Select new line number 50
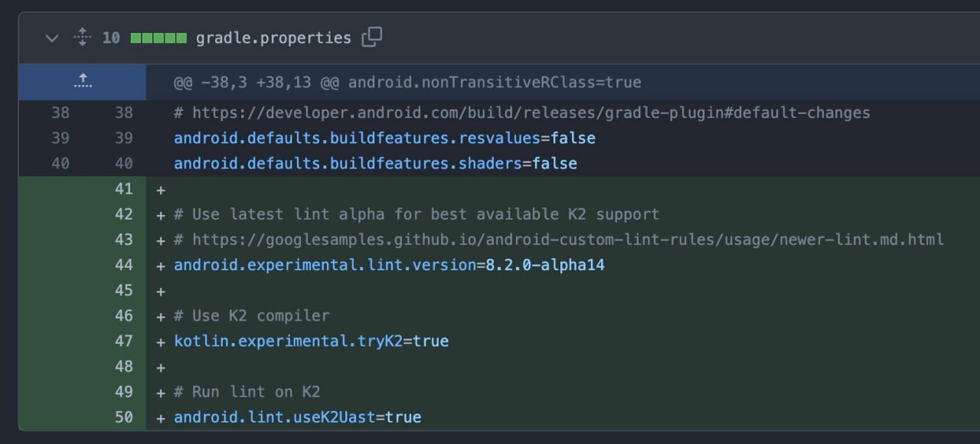Viewport: 980px width, 444px height. (123, 417)
